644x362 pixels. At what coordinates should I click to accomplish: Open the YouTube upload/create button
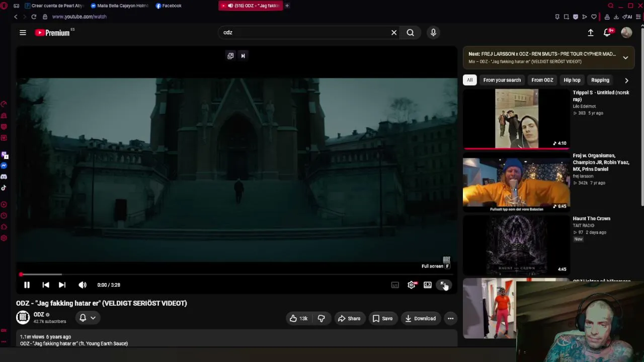click(x=591, y=33)
